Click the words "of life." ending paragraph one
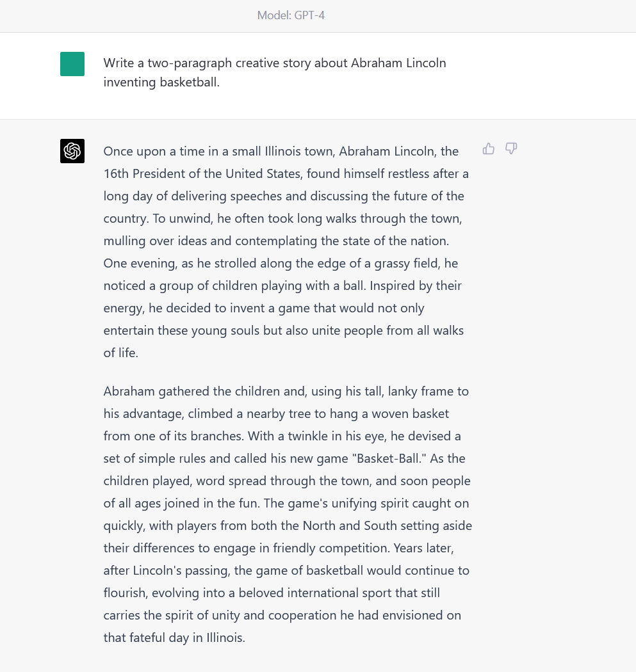636x672 pixels. click(121, 353)
